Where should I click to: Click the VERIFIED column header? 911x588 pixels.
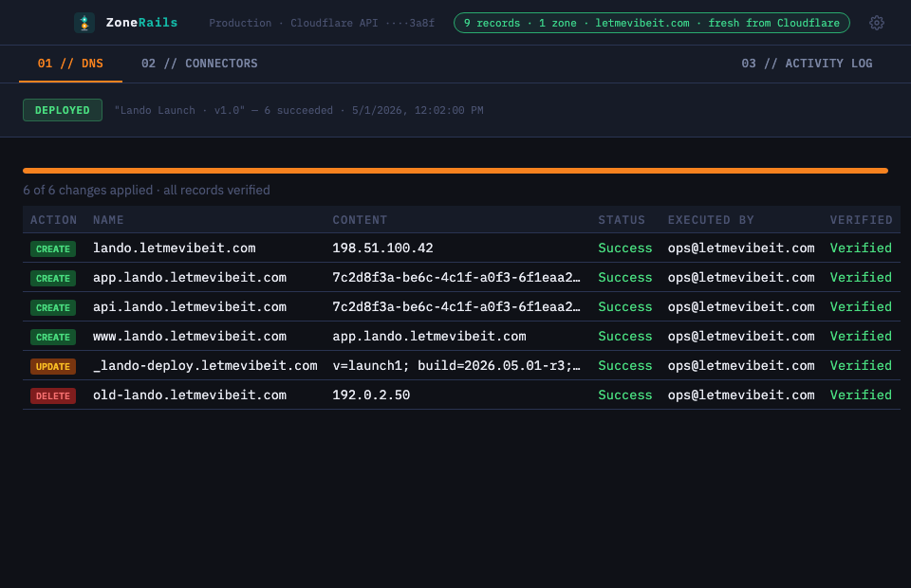(x=861, y=220)
